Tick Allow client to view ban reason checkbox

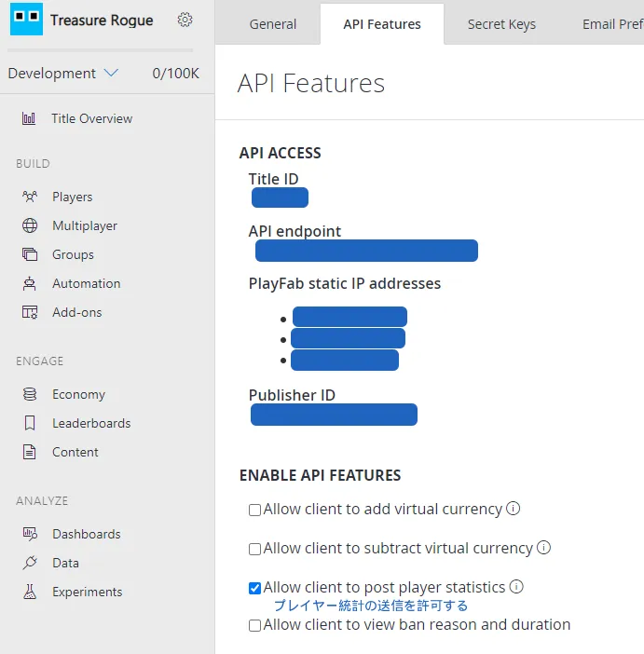[x=254, y=625]
